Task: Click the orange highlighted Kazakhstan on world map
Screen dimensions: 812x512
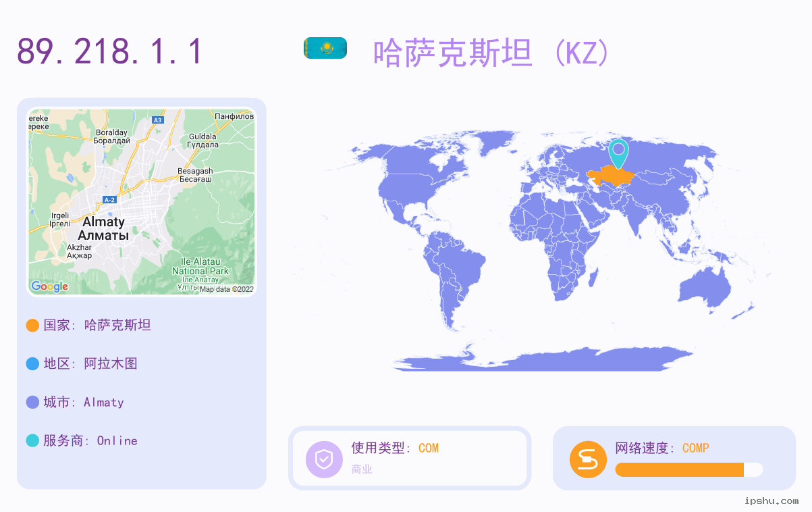Action: pos(610,177)
